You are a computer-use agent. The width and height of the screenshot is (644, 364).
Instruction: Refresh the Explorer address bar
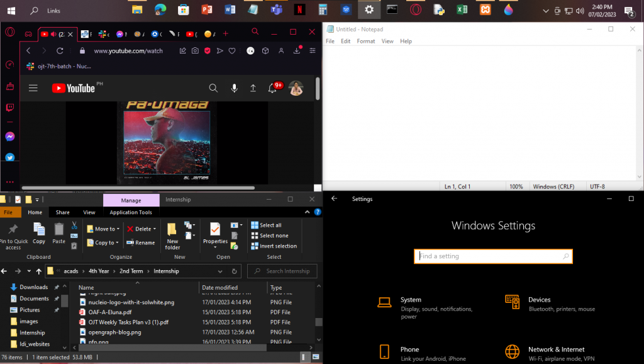[234, 271]
